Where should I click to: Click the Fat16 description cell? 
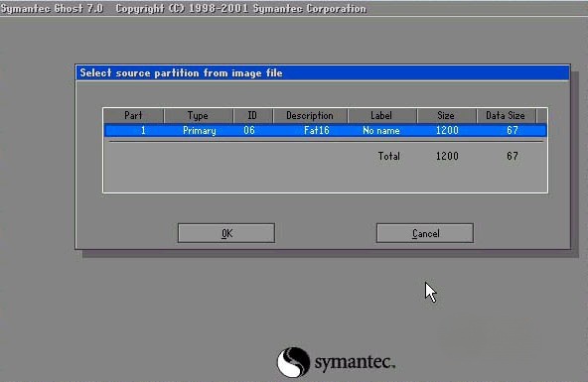(x=317, y=130)
